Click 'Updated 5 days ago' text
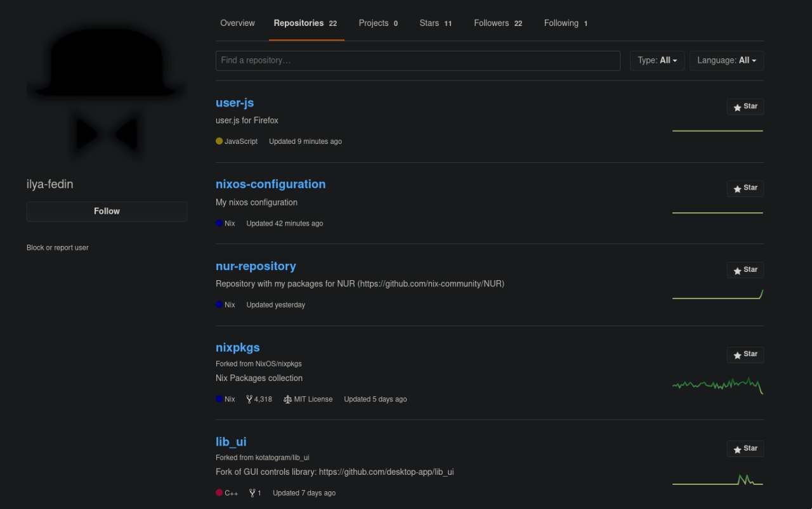This screenshot has height=509, width=812. pos(376,399)
